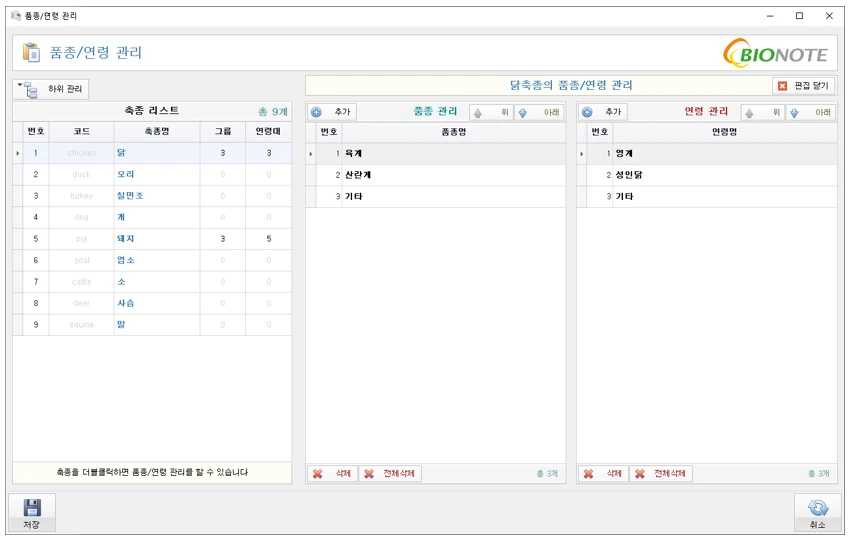Click the 취소 refresh icon button

pos(817,513)
